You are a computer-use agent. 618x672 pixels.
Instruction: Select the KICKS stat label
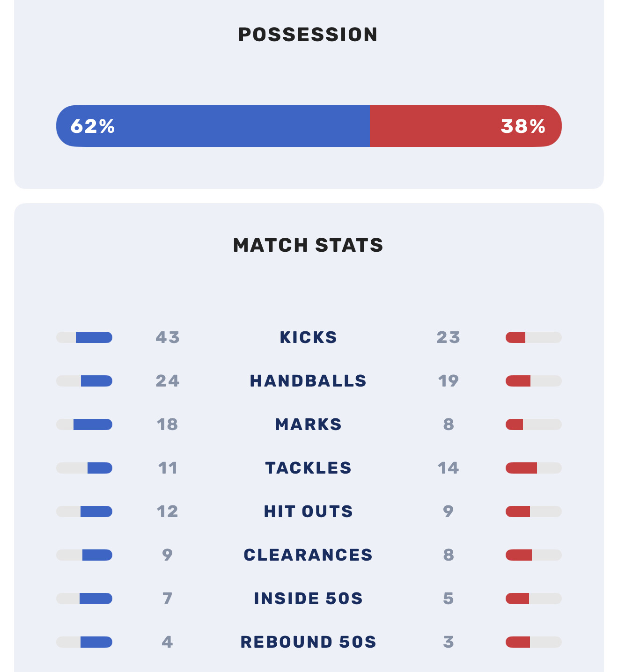(x=308, y=337)
